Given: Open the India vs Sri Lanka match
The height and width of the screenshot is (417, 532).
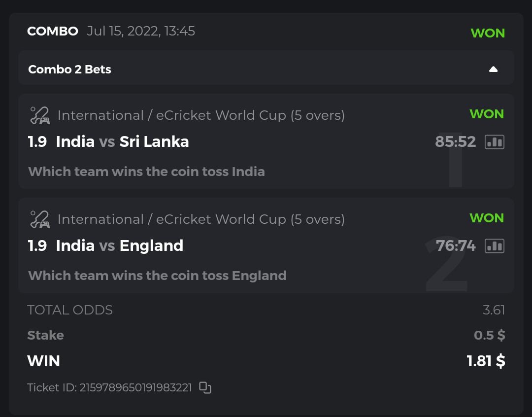Looking at the screenshot, I should tap(122, 142).
